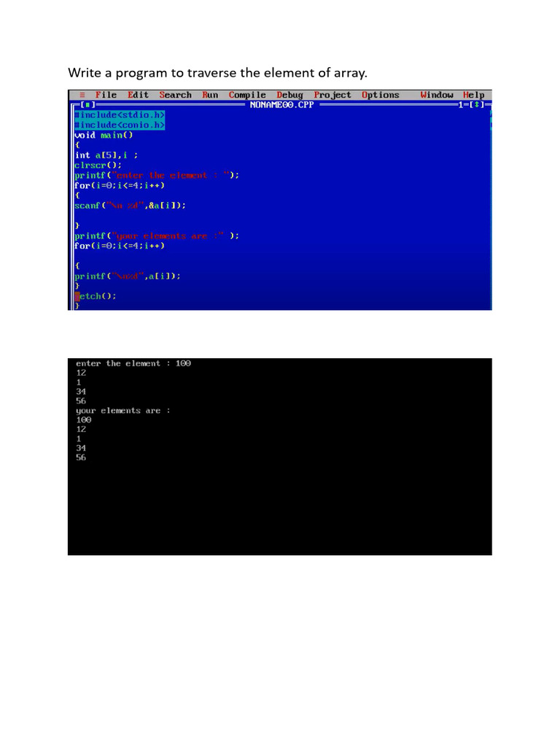This screenshot has width=560, height=747.
Task: Click the NONAME00.CPP window title
Action: point(282,104)
